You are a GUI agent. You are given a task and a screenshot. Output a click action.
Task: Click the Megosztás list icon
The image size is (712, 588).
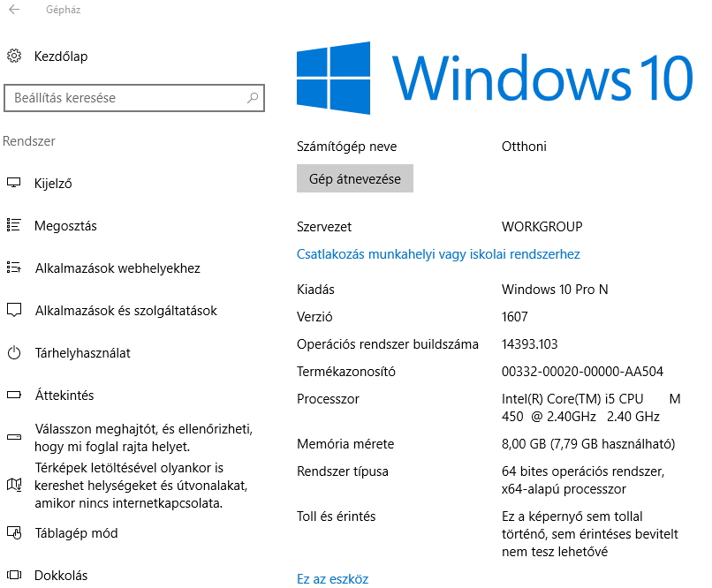pos(14,225)
